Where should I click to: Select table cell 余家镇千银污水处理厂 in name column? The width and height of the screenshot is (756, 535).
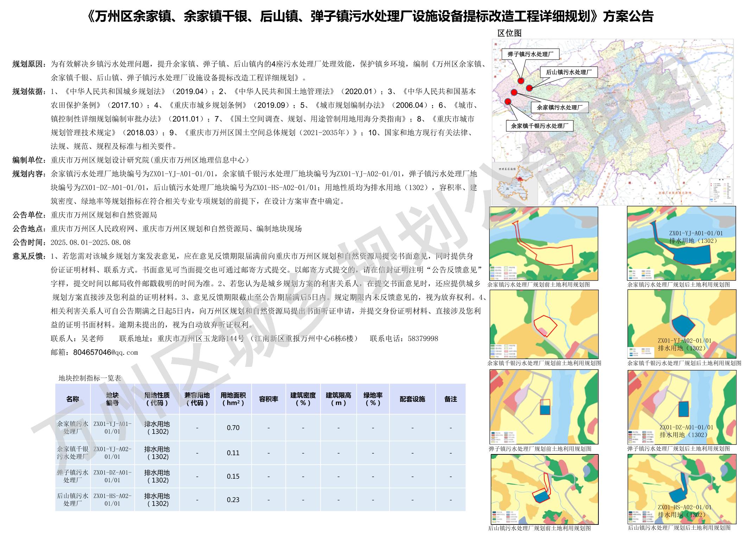coord(73,453)
